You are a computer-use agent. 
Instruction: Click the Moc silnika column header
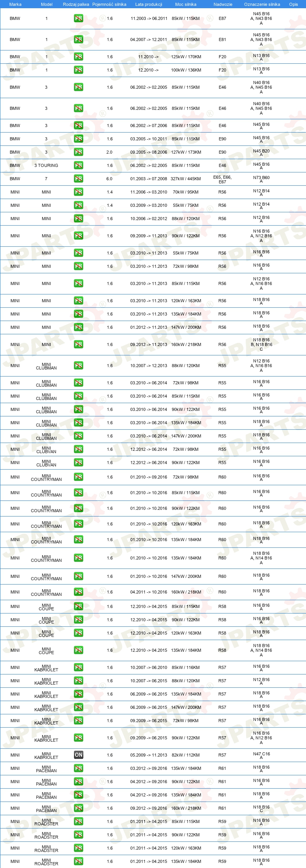(186, 4)
